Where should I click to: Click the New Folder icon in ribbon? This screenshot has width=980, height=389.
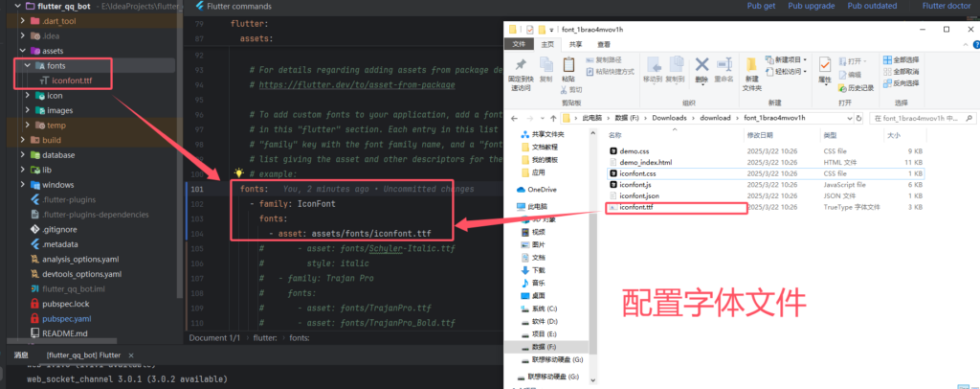(x=752, y=65)
